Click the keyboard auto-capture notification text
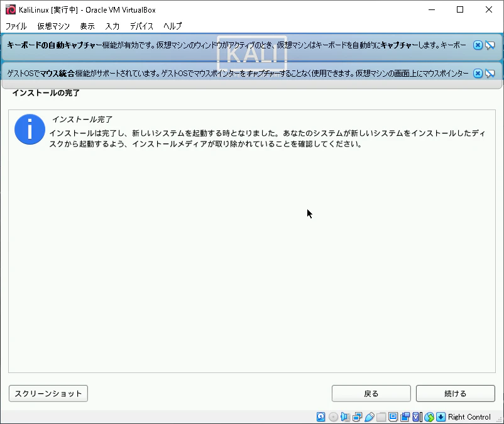Image resolution: width=504 pixels, height=424 pixels. click(236, 45)
